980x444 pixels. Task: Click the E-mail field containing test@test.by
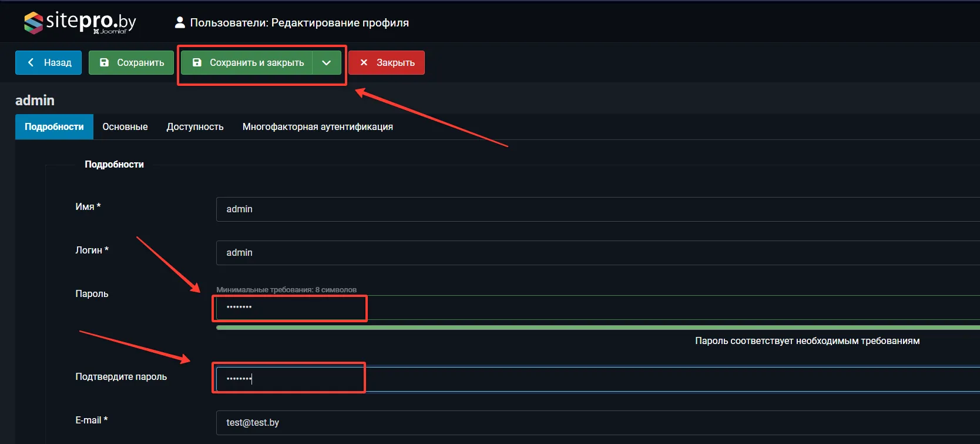588,423
